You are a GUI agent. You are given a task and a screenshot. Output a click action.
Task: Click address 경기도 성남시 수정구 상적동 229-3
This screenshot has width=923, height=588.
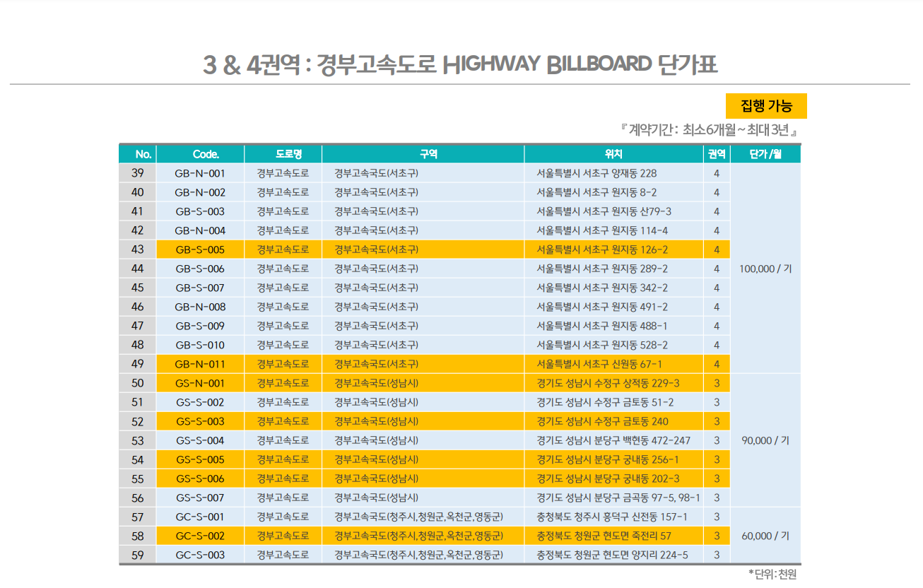pos(608,383)
